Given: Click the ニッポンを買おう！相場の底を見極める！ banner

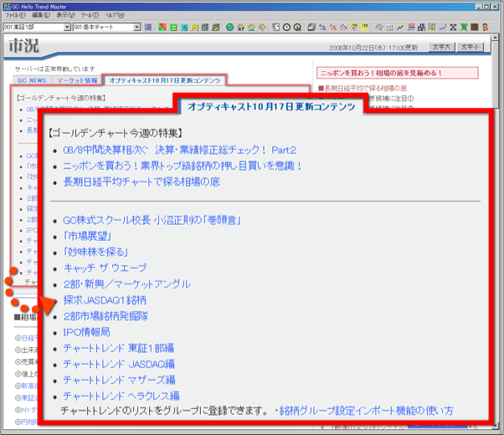Looking at the screenshot, I should pyautogui.click(x=398, y=73).
